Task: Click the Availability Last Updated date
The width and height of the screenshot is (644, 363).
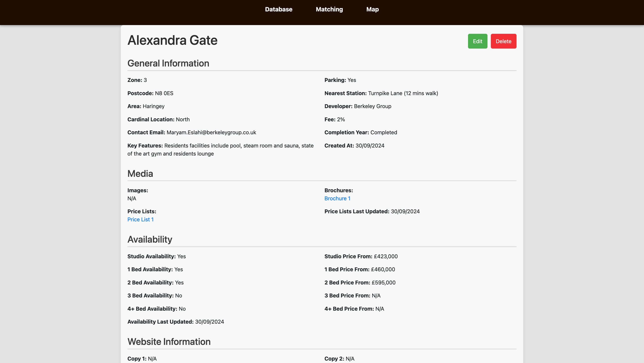Action: (x=209, y=322)
